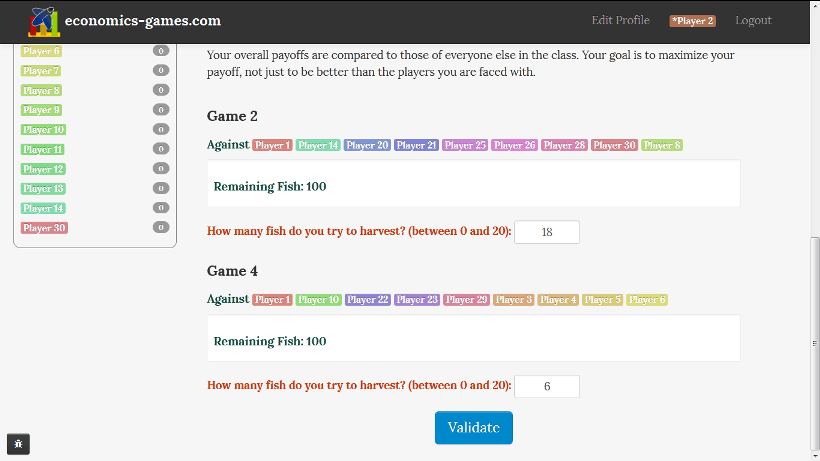
Task: Click the Logout link
Action: tap(754, 20)
